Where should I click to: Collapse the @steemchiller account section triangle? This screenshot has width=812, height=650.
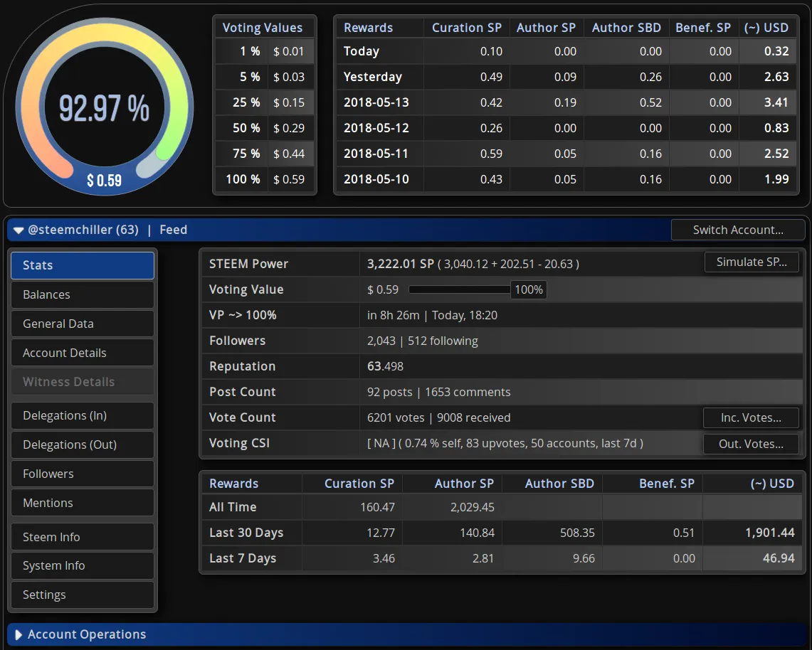click(19, 230)
